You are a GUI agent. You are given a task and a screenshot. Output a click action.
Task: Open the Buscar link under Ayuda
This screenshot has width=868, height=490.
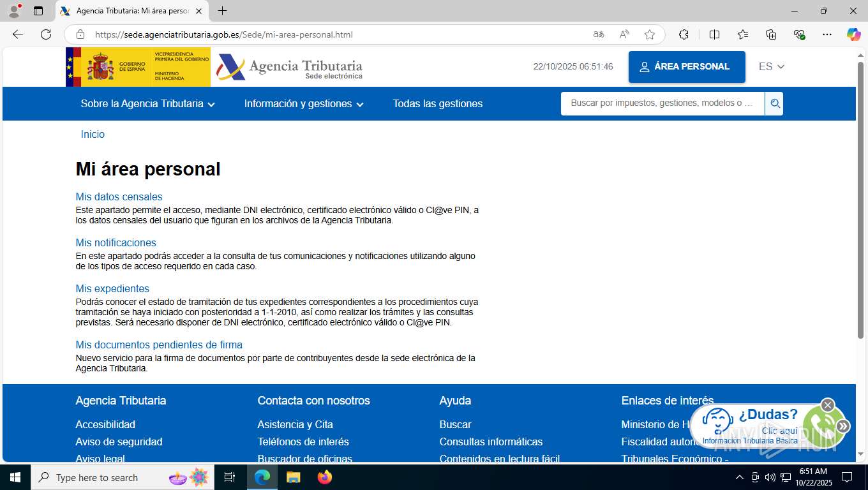456,424
